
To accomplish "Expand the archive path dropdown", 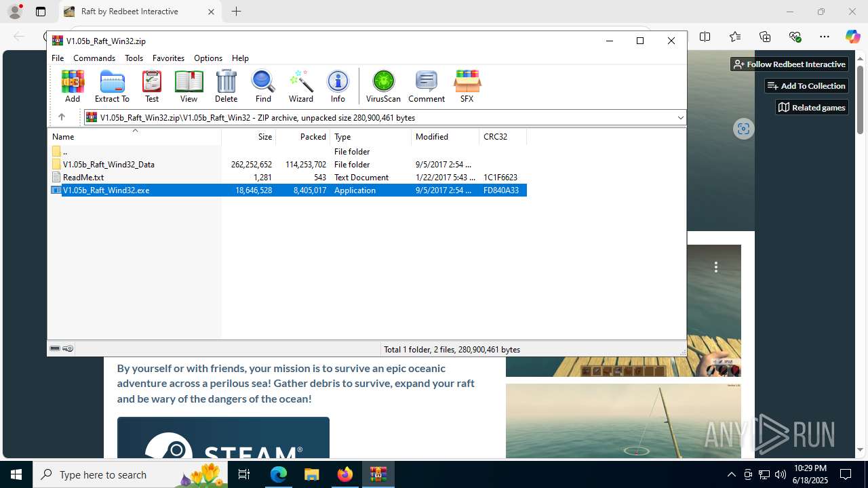I will (680, 117).
